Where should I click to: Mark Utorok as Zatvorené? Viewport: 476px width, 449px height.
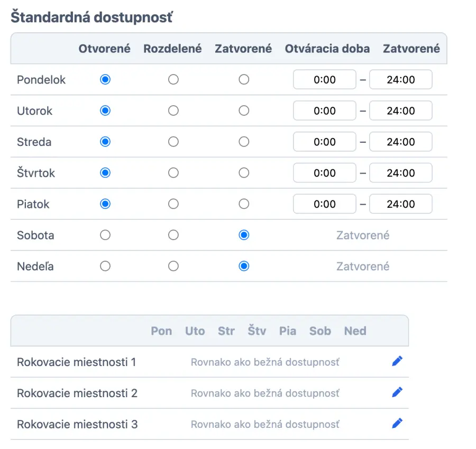(244, 111)
